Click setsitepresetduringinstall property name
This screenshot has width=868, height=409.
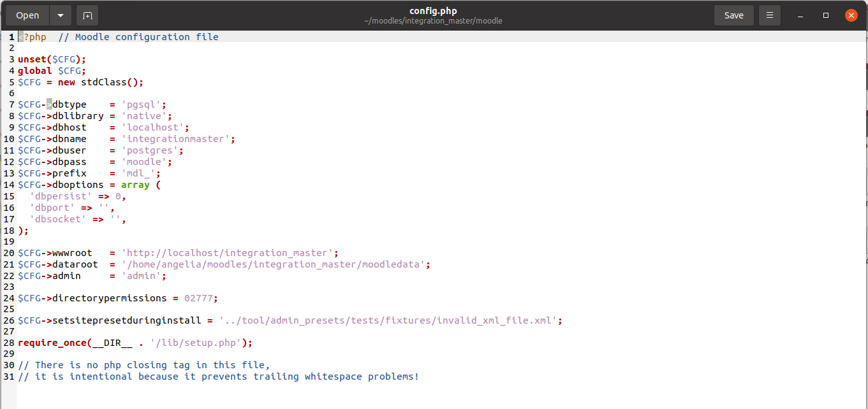[127, 320]
